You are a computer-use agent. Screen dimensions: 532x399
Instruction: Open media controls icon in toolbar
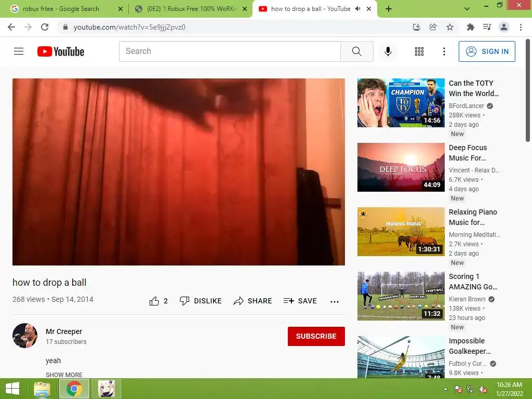(x=487, y=27)
